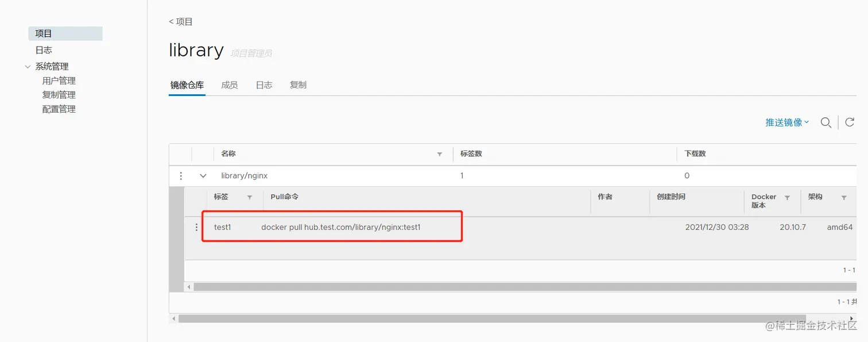This screenshot has height=342, width=868.
Task: Click the 下载数 column header
Action: [695, 154]
